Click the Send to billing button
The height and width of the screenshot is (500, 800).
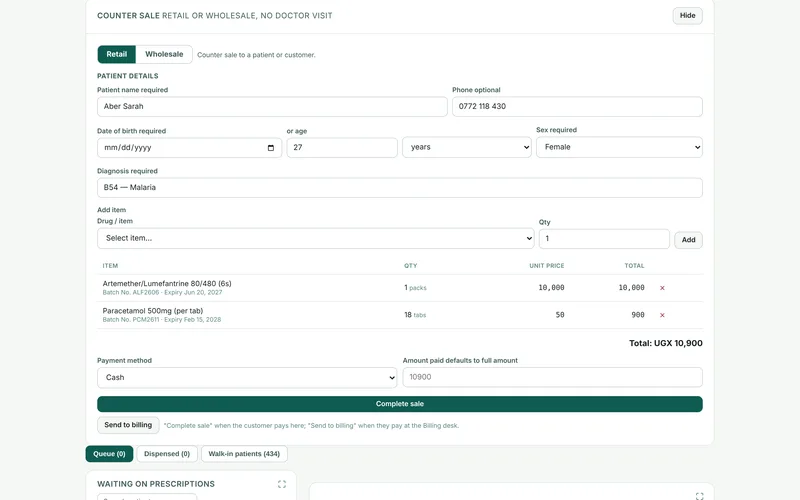point(128,425)
